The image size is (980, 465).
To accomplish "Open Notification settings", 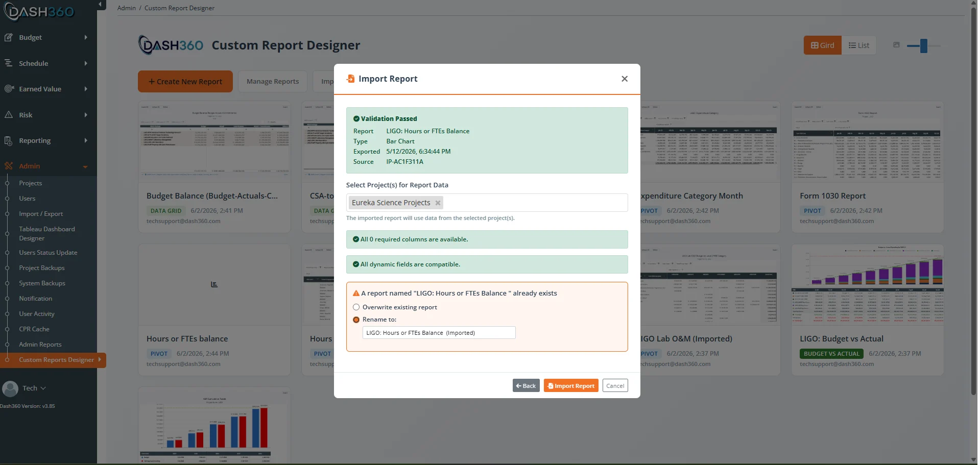I will [36, 299].
